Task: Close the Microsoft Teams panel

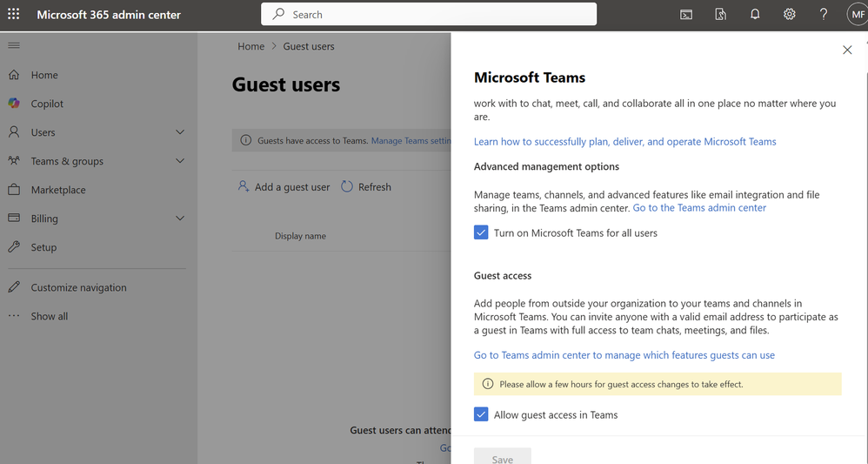Action: [x=847, y=50]
